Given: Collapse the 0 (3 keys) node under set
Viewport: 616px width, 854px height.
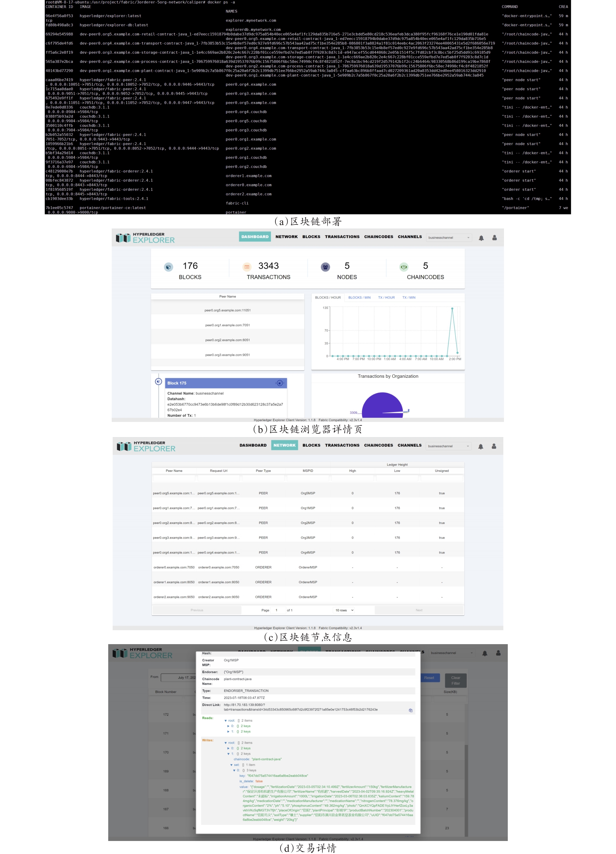Looking at the screenshot, I should [234, 771].
